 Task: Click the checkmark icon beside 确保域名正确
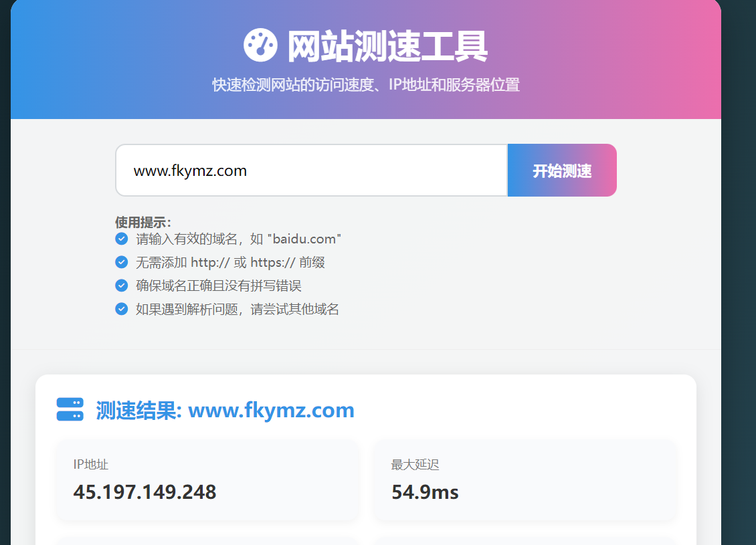[x=121, y=286]
